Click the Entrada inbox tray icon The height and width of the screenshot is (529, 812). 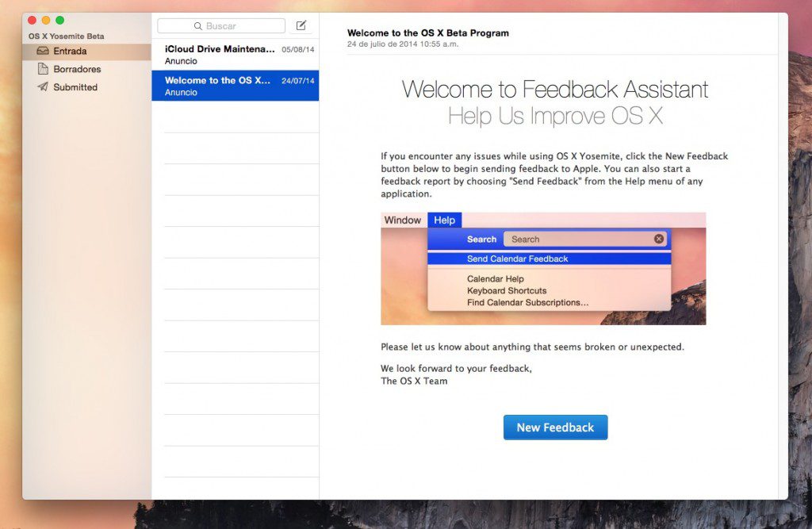tap(43, 51)
